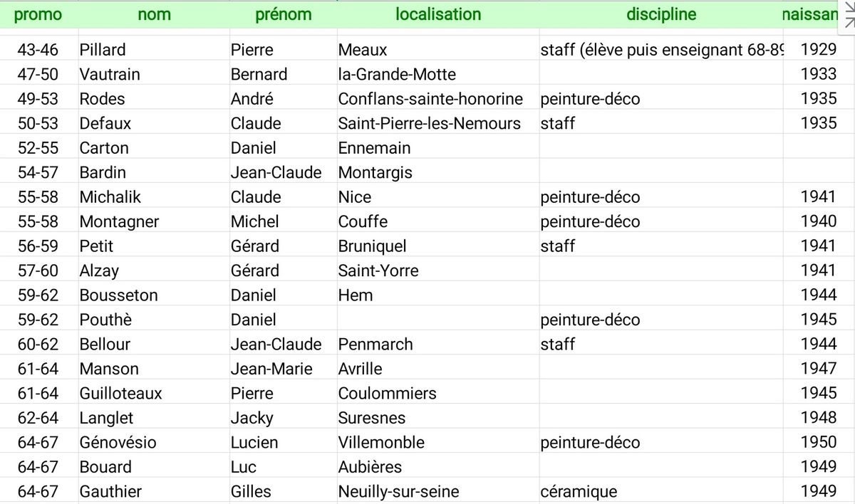Click the empty localisation cell for Pouthè
Screen dimensions: 855x504
click(438, 320)
